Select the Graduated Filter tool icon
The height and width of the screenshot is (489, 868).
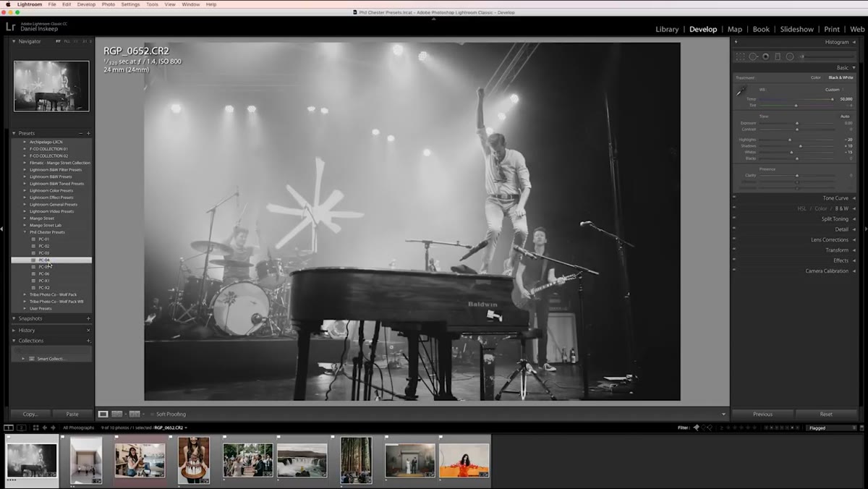click(x=778, y=56)
